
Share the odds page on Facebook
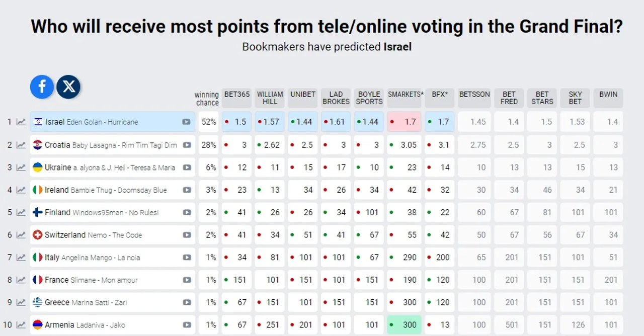pyautogui.click(x=42, y=87)
